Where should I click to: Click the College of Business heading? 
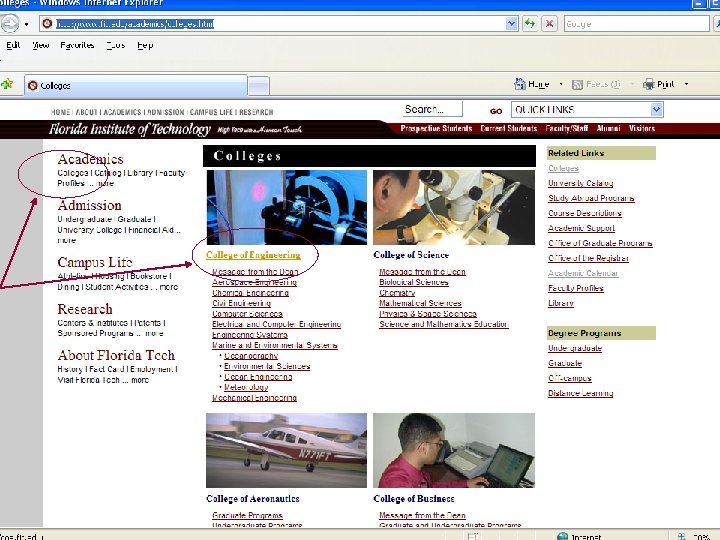[414, 499]
